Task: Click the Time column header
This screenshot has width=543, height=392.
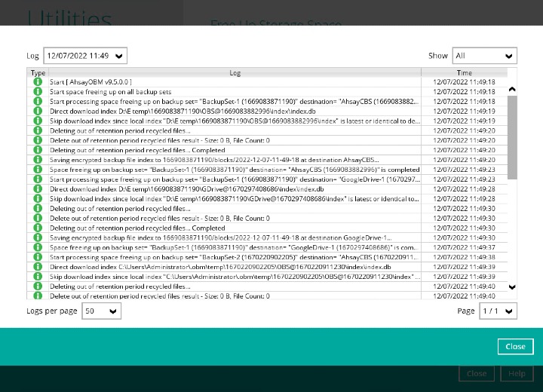Action: pyautogui.click(x=464, y=72)
